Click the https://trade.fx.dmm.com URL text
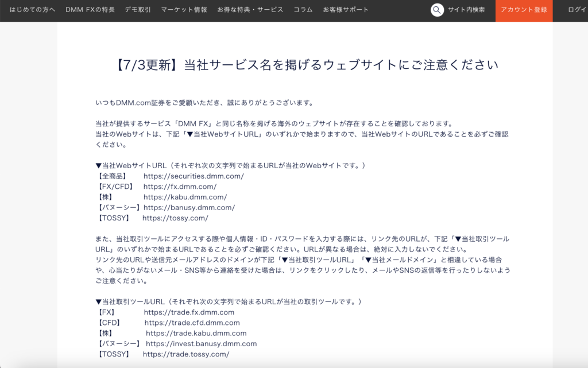This screenshot has height=368, width=588. pyautogui.click(x=189, y=312)
